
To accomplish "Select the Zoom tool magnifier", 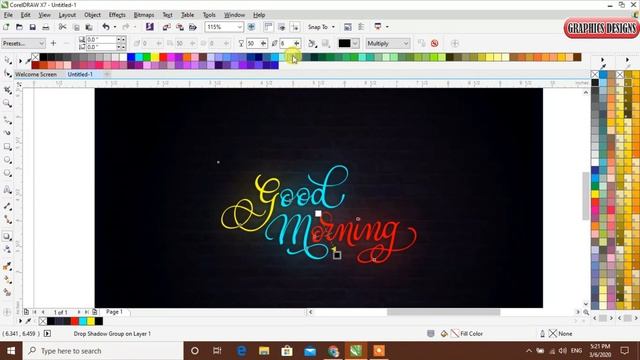I will pos(7,103).
